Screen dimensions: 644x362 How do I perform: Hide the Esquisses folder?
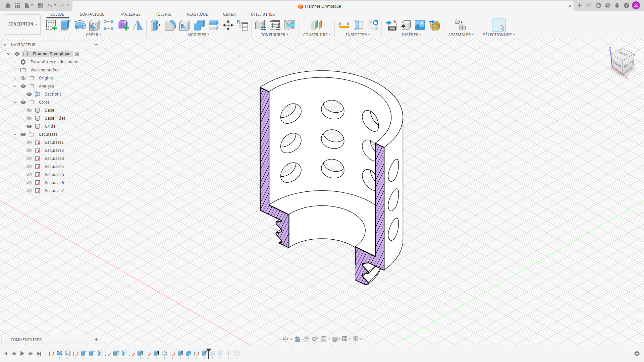coord(23,134)
